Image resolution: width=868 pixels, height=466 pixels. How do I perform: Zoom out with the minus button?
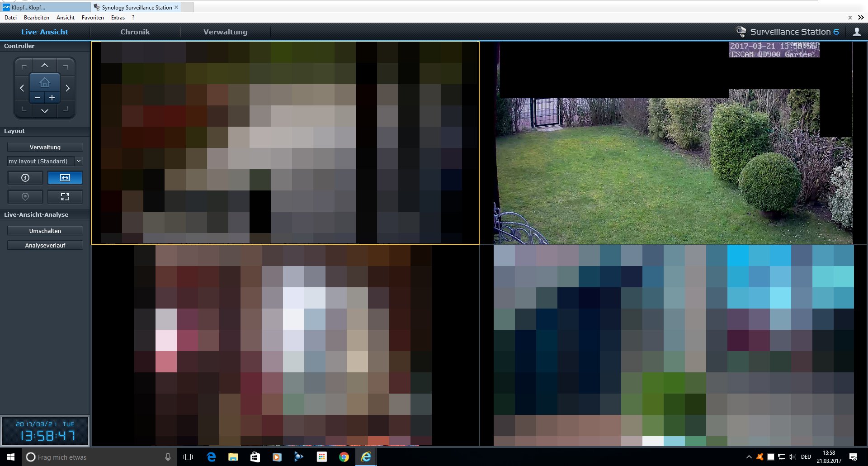(x=38, y=98)
